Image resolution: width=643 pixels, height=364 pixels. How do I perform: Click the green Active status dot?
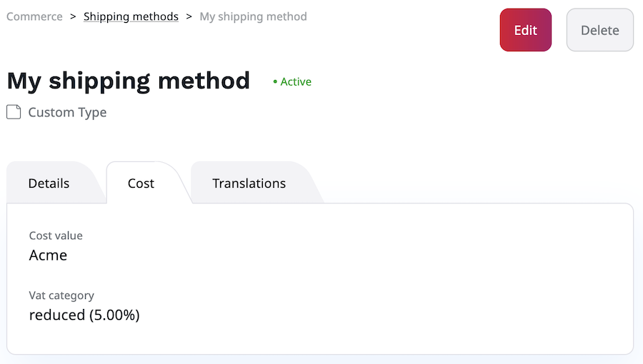275,82
